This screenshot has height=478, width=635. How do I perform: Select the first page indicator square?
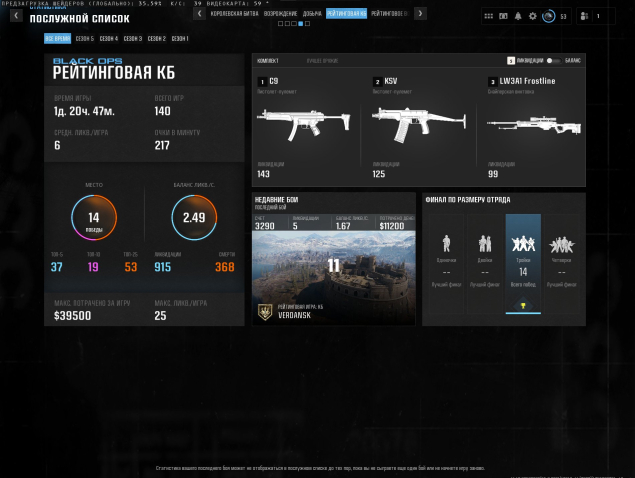click(280, 23)
